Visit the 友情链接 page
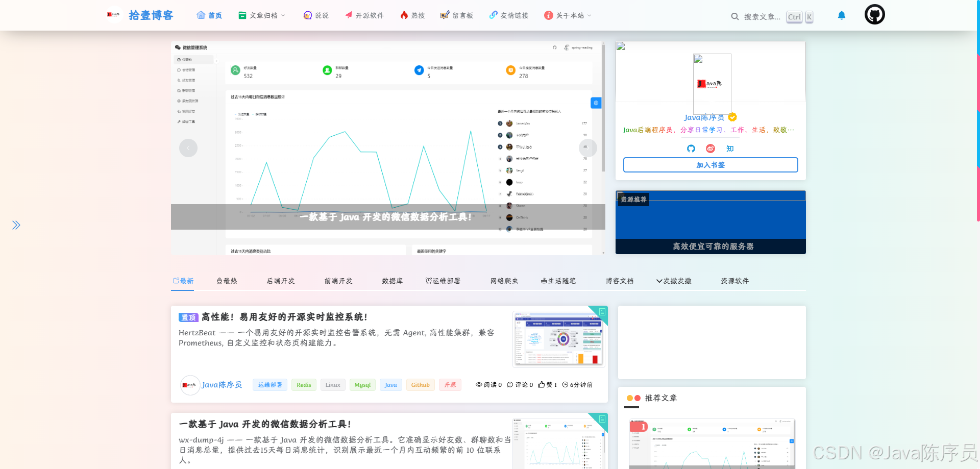Viewport: 980px width, 469px height. pos(509,15)
